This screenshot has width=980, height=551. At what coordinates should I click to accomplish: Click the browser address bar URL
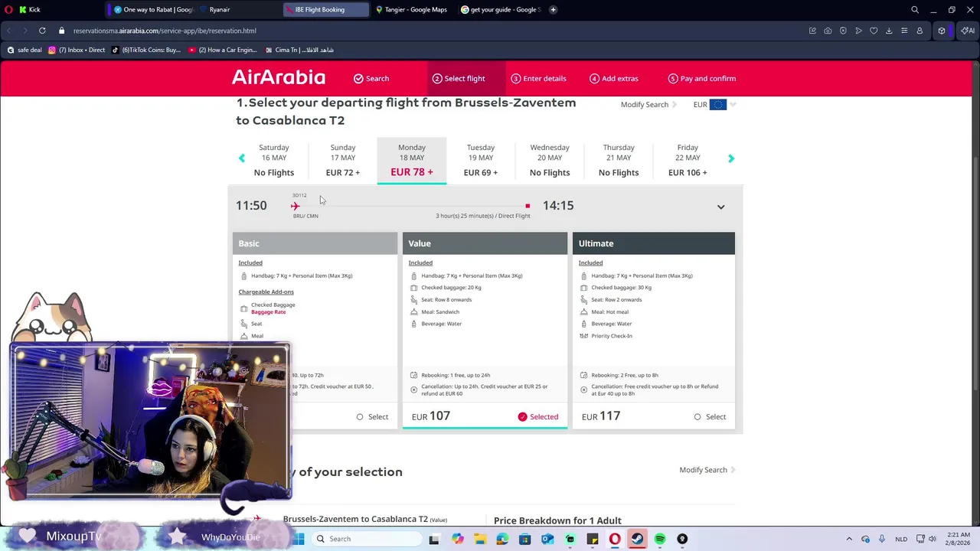165,31
